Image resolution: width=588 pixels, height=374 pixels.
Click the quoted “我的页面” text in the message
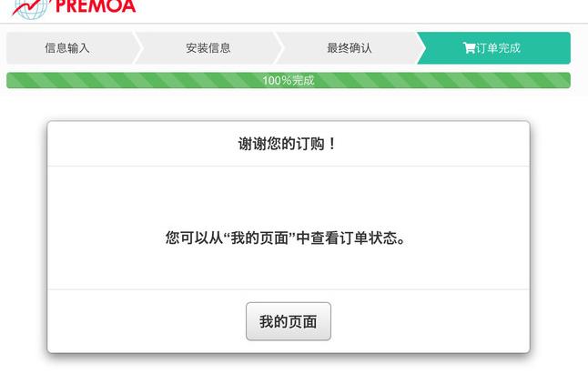[x=259, y=238]
